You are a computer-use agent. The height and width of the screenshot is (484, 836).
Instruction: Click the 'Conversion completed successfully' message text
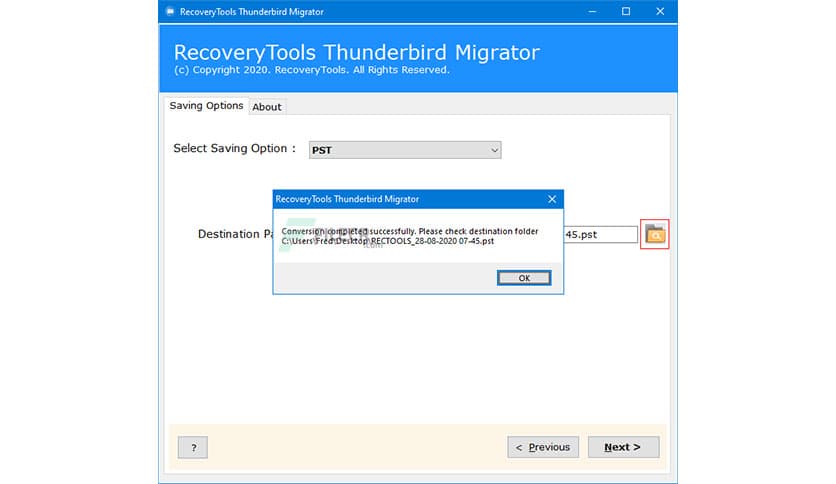tap(409, 231)
